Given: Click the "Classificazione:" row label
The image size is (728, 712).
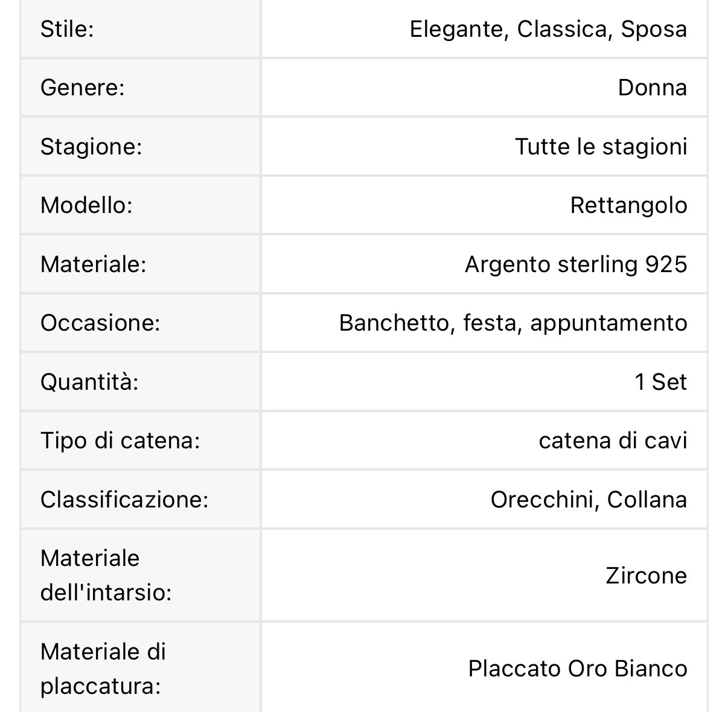Looking at the screenshot, I should pos(124,500).
